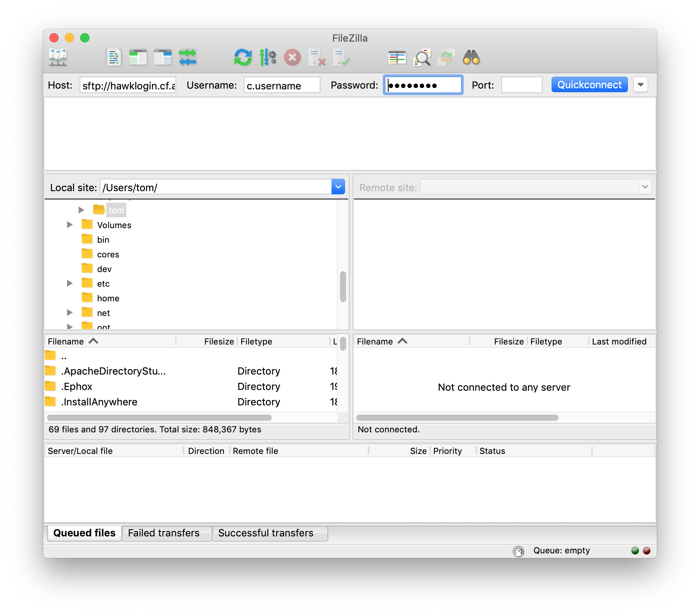Click the Password input field
This screenshot has height=615, width=700.
click(x=423, y=85)
